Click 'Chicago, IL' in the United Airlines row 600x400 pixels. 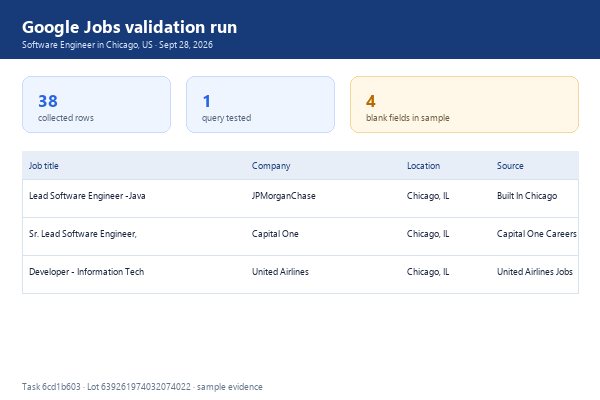click(x=428, y=272)
